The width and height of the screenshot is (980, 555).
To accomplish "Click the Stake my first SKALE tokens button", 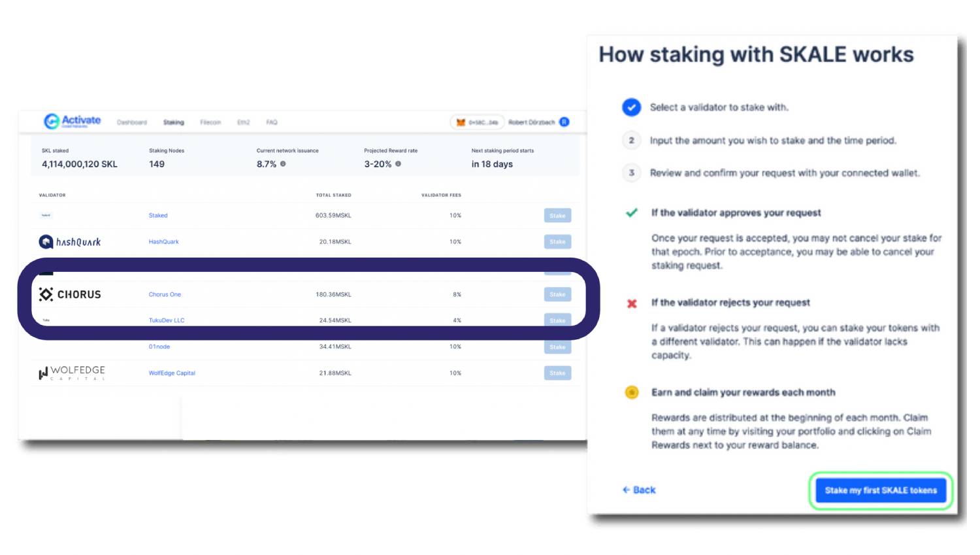I will click(x=880, y=490).
